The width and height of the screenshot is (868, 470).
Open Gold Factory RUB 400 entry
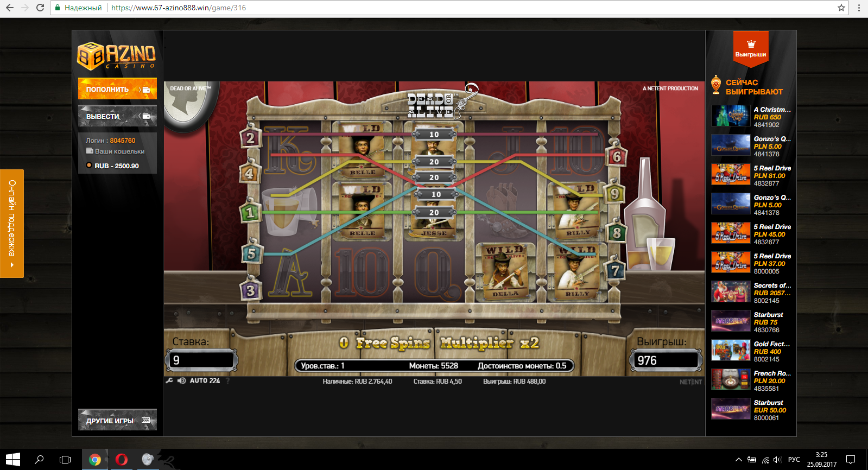point(751,351)
